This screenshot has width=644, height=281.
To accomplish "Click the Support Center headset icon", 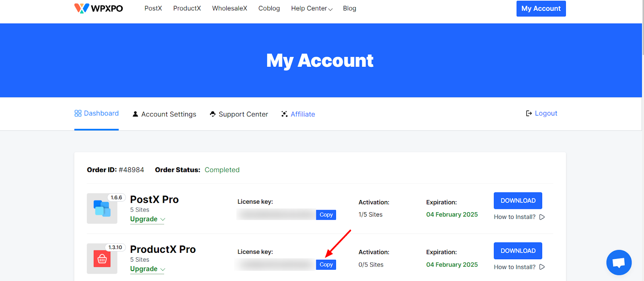I will click(x=213, y=114).
